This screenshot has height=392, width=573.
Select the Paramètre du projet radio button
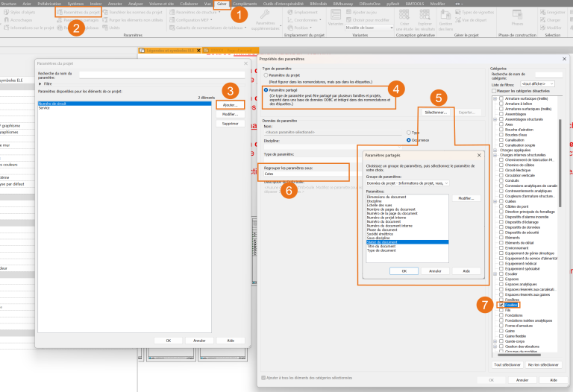(x=266, y=75)
